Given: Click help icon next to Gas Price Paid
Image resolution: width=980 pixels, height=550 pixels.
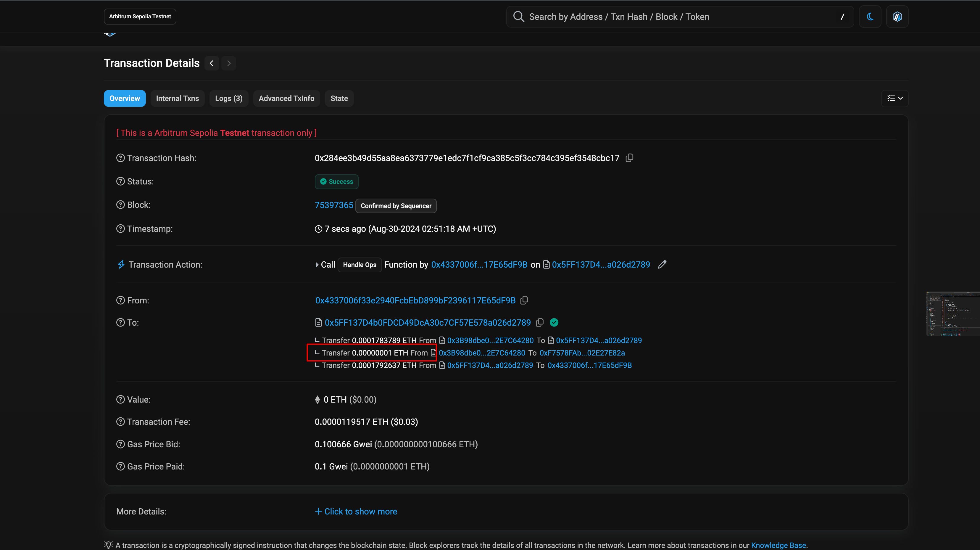Looking at the screenshot, I should [x=121, y=467].
